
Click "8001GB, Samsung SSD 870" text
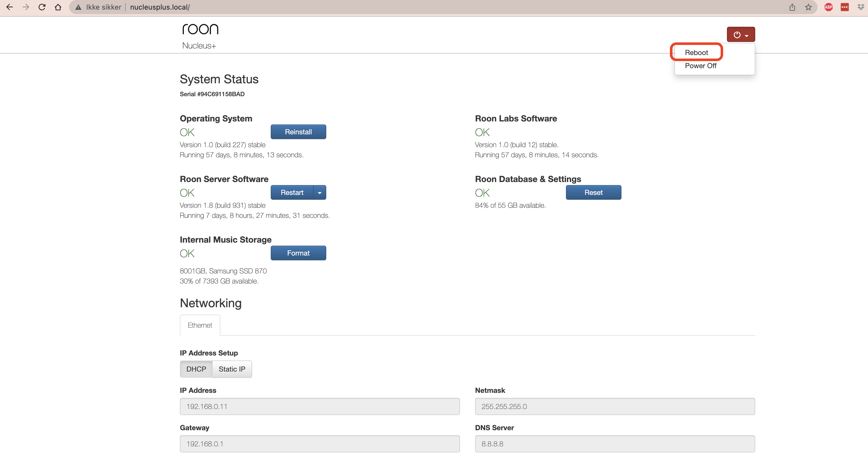[x=223, y=271]
